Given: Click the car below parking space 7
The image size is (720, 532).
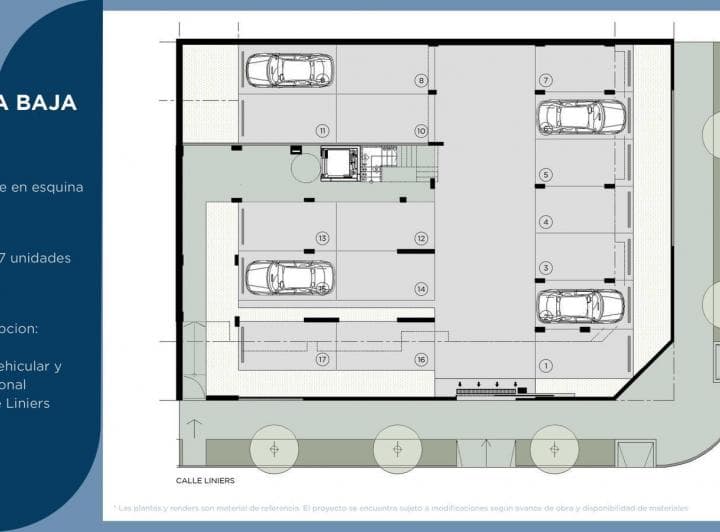Looking at the screenshot, I should point(581,117).
